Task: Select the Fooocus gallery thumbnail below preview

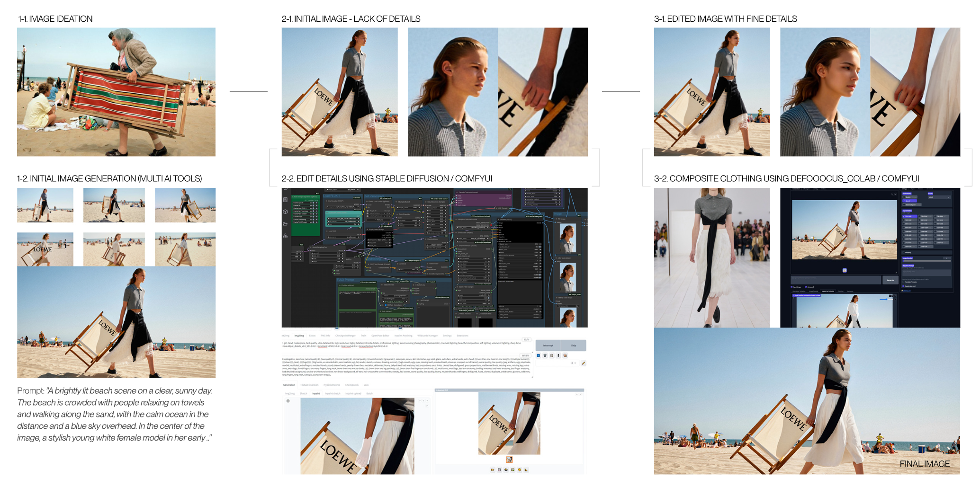Action: pos(845,270)
